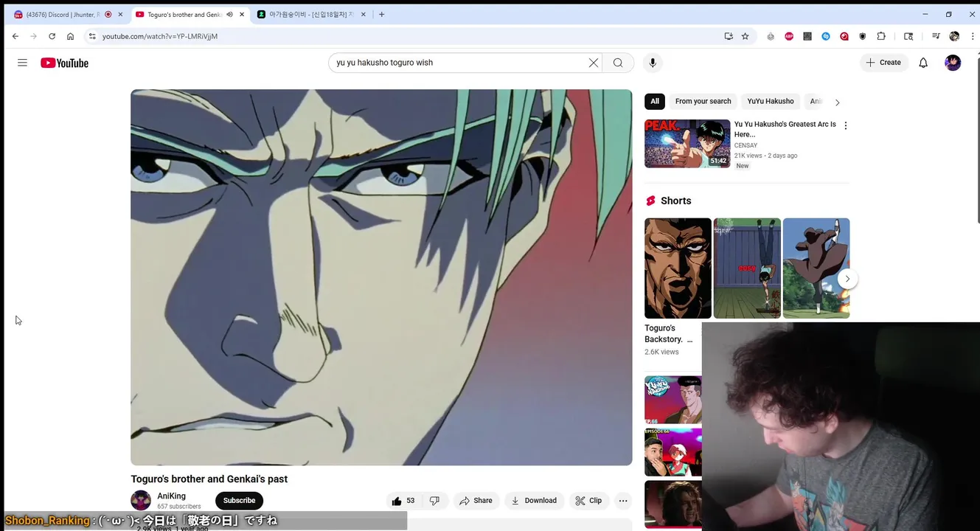The image size is (980, 531).
Task: Open options for the CENSAY video
Action: [845, 126]
